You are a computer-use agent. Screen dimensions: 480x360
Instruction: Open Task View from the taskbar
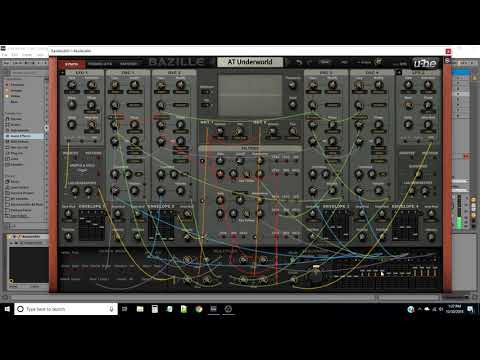coord(125,309)
